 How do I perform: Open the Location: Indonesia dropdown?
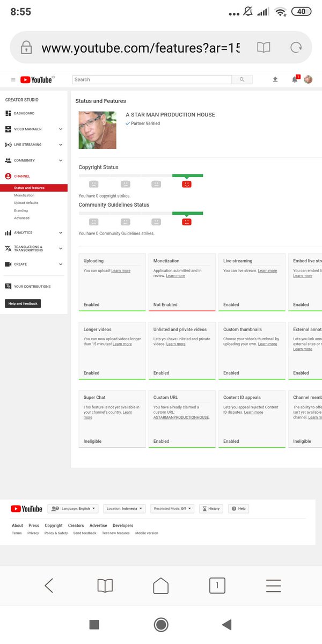[125, 508]
